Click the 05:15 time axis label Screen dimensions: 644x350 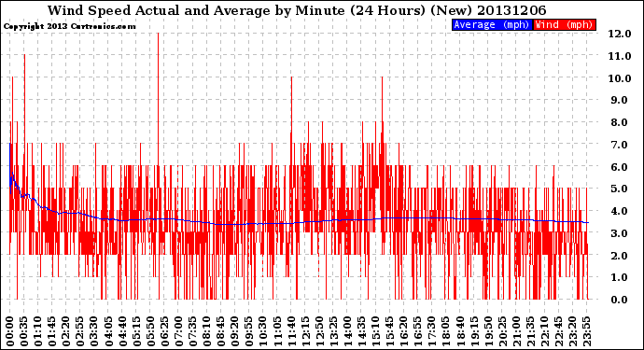tap(136, 331)
